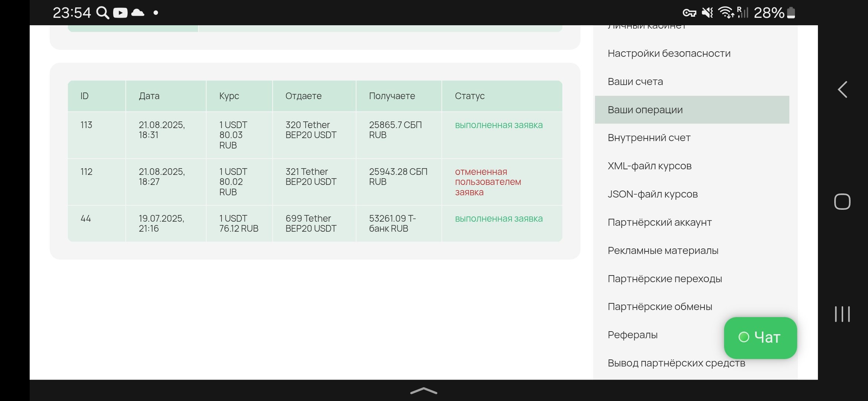This screenshot has height=401, width=868.
Task: Open XML-файл курсов link
Action: coord(649,166)
